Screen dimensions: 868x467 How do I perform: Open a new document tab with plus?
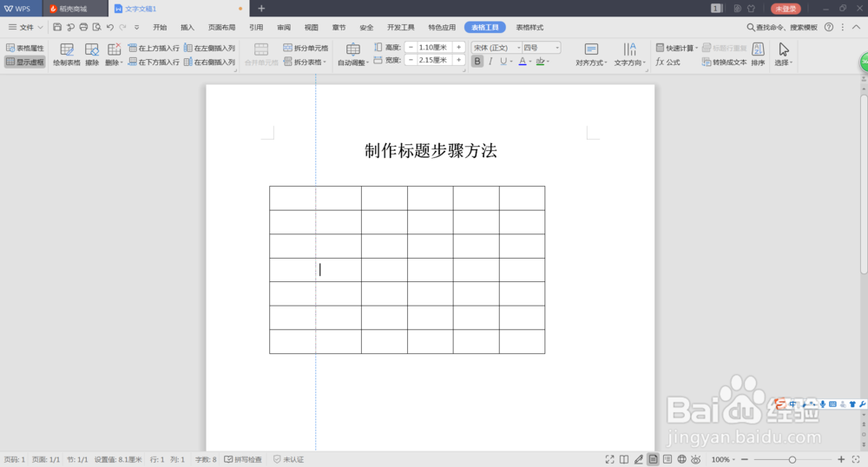click(x=261, y=9)
